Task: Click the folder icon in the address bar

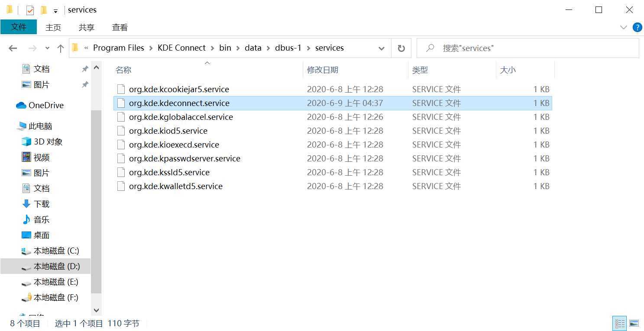Action: click(75, 48)
